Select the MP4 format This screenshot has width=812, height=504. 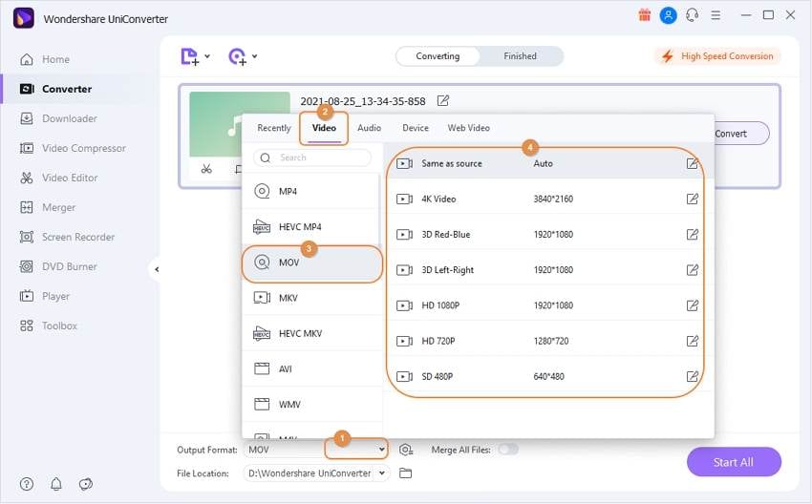tap(310, 192)
